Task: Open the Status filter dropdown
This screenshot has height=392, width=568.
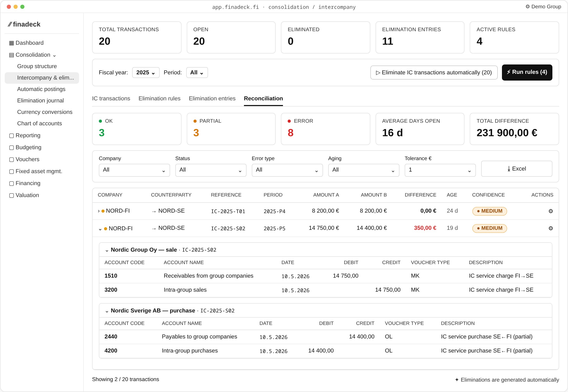Action: click(x=211, y=170)
